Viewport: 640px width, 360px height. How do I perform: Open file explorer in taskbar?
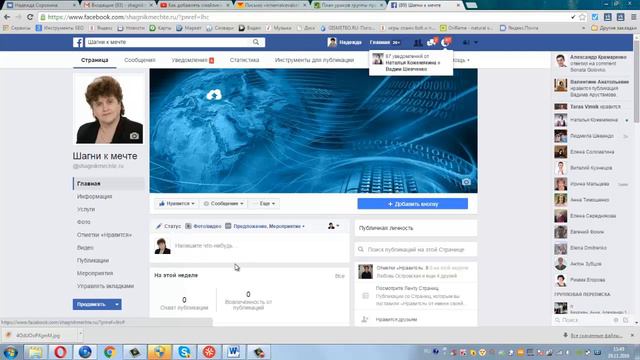[x=36, y=352]
